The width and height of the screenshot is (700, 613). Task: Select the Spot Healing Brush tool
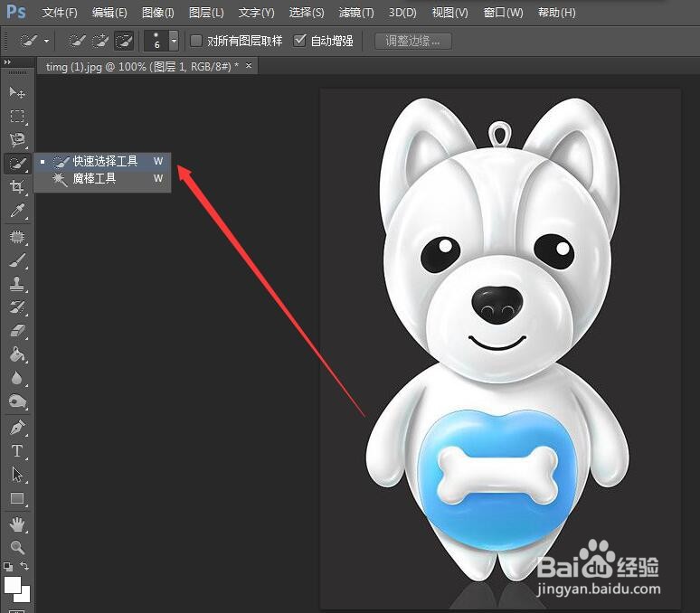[17, 237]
